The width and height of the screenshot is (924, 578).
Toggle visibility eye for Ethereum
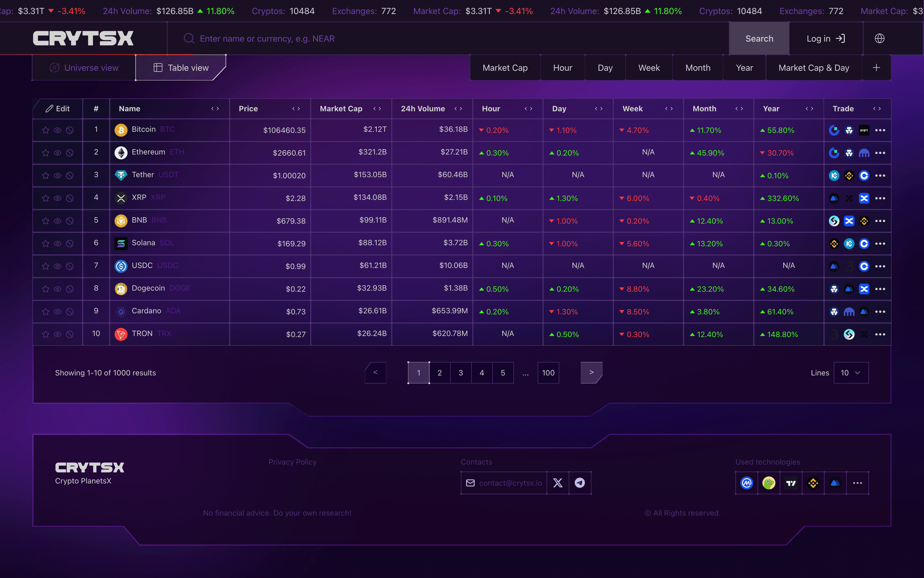(x=57, y=153)
